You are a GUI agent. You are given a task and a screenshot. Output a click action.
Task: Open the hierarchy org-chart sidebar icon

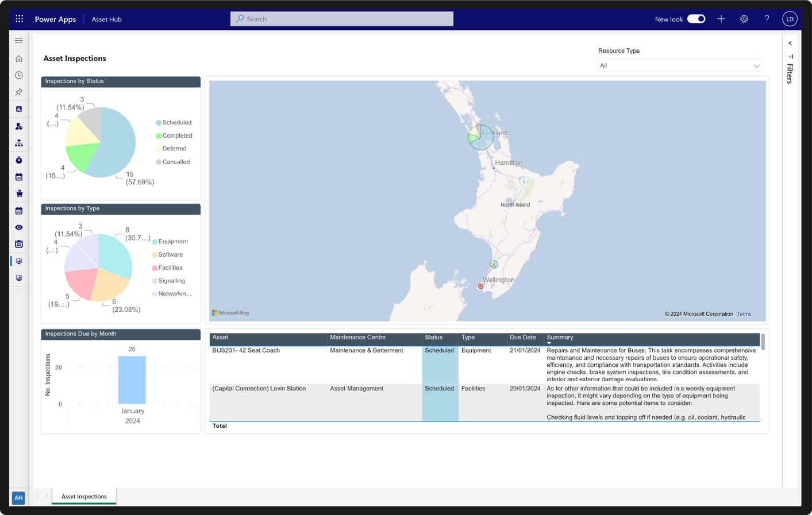coord(19,143)
